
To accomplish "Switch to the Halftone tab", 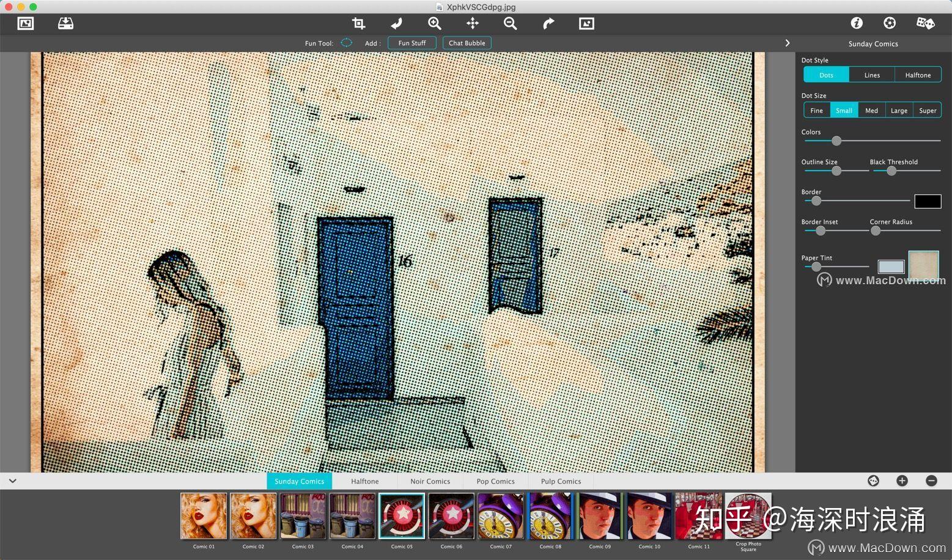I will [x=364, y=481].
